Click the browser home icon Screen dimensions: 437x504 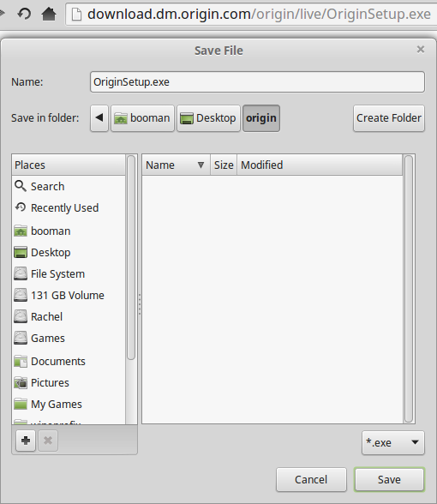click(49, 14)
